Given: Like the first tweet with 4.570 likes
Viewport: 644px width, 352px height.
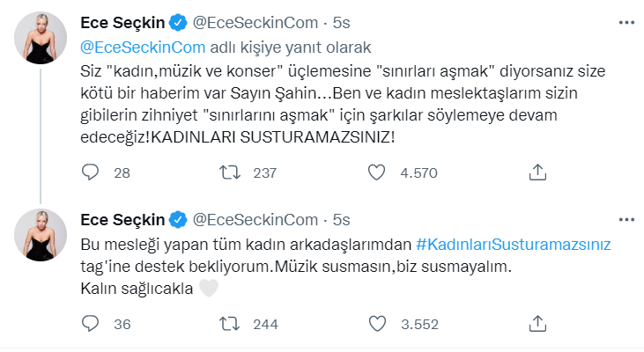Looking at the screenshot, I should coord(377,172).
